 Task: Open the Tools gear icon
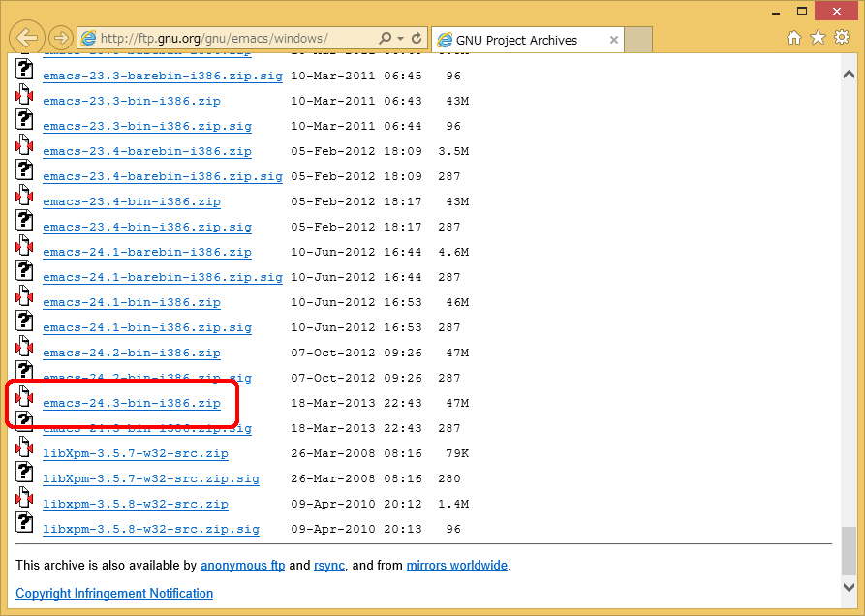pyautogui.click(x=842, y=37)
